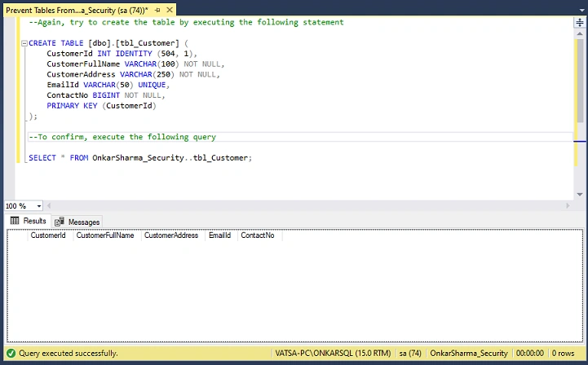Click the horizontal scroll right arrow
This screenshot has width=588, height=365.
point(568,206)
